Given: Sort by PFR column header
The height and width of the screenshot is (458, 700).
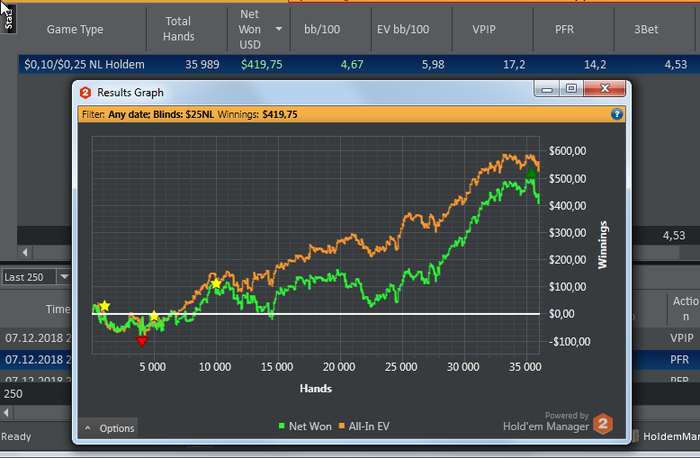Looking at the screenshot, I should pos(564,29).
